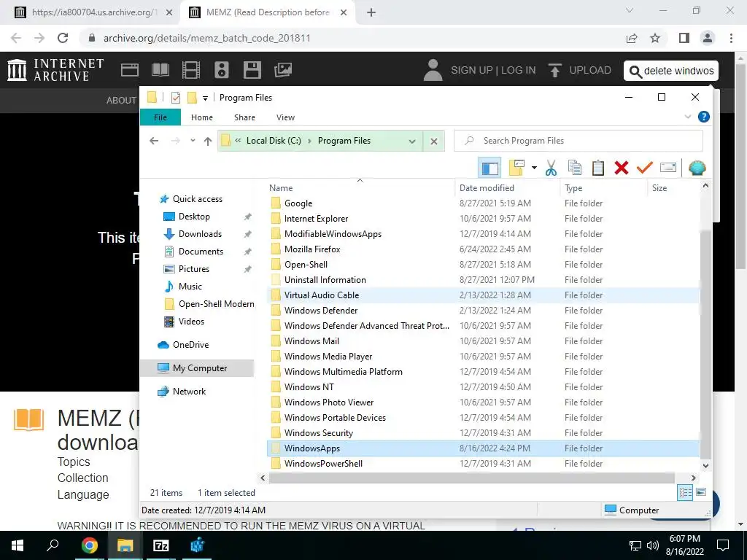The image size is (747, 560).
Task: Click the red X Delete icon
Action: pyautogui.click(x=622, y=168)
